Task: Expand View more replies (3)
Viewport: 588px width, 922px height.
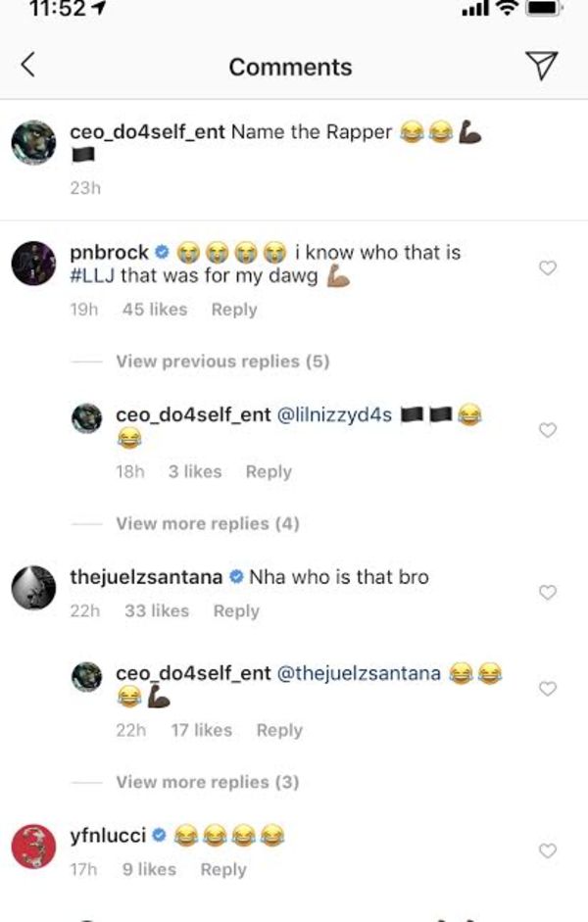Action: click(207, 782)
